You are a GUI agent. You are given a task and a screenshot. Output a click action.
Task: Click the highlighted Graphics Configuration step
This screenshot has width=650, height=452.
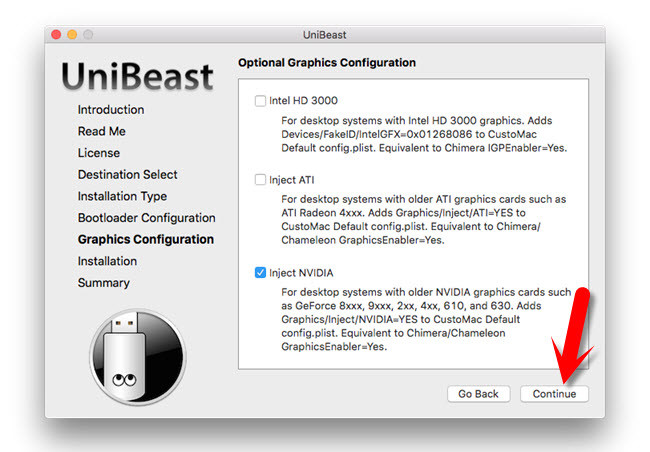tap(145, 240)
